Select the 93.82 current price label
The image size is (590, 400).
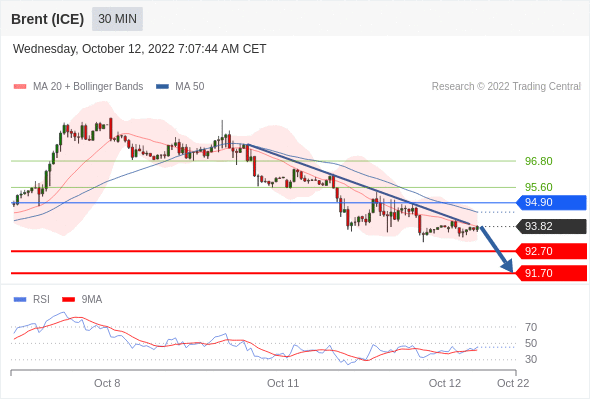pyautogui.click(x=551, y=227)
